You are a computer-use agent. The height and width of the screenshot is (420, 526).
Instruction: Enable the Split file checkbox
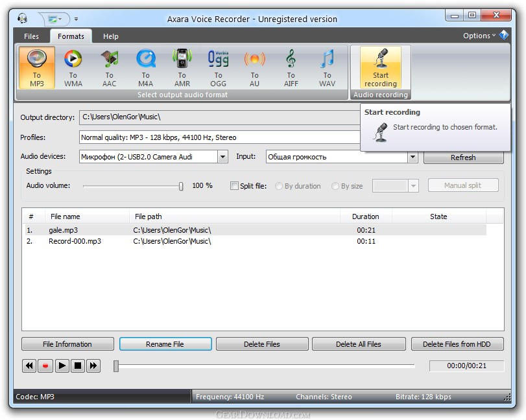point(234,186)
